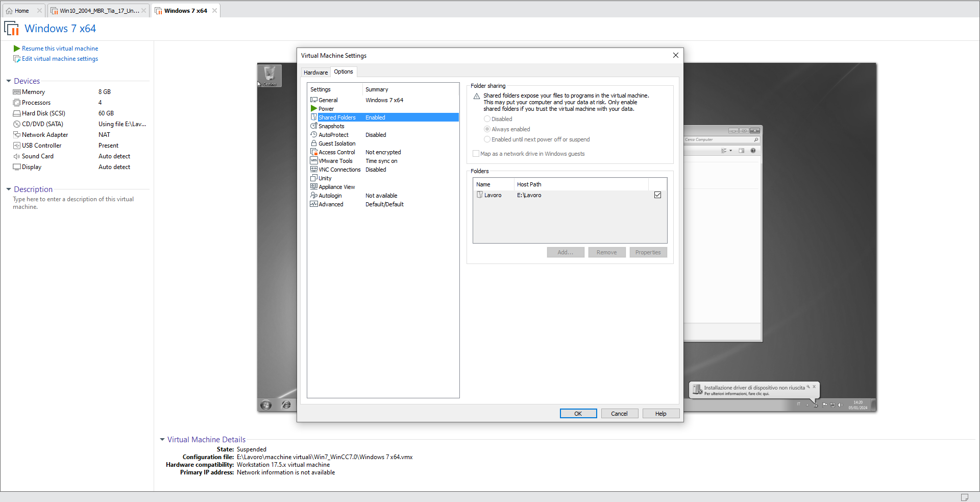Click the Add... folder button
980x502 pixels.
coord(566,252)
